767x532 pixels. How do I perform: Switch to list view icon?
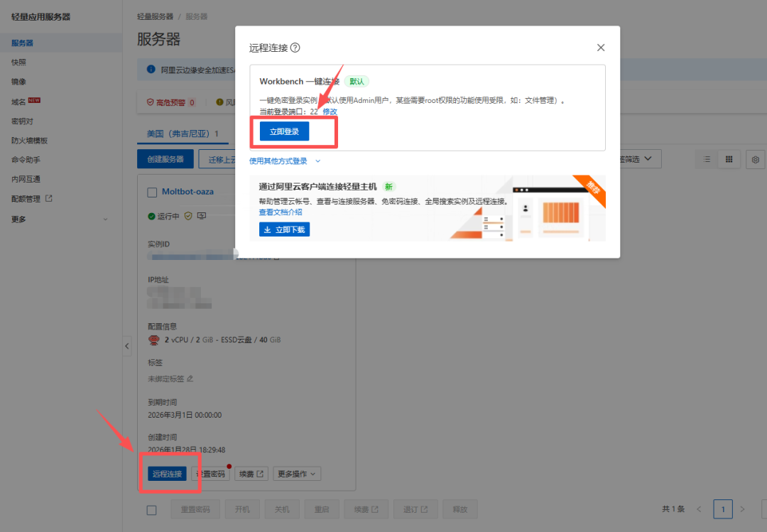click(x=707, y=159)
